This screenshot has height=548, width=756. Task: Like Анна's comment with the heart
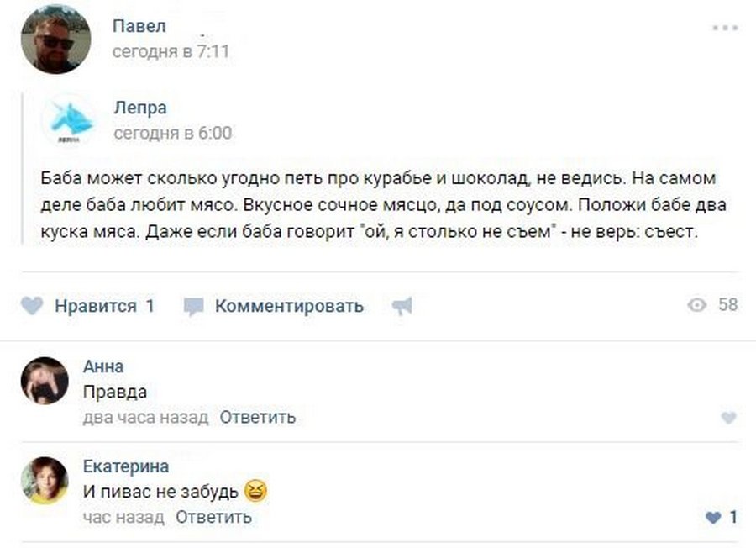tap(728, 418)
